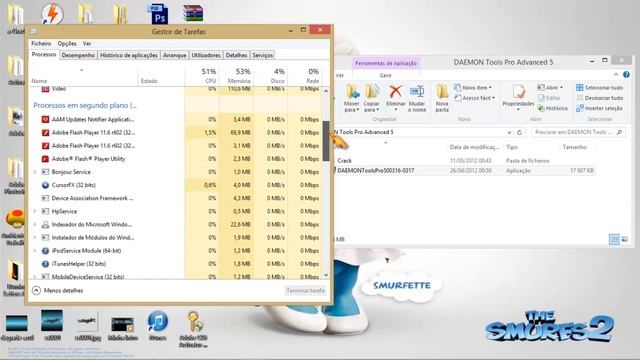640x360 pixels.
Task: Click the Task Manager scrollbar thumb
Action: (x=326, y=141)
